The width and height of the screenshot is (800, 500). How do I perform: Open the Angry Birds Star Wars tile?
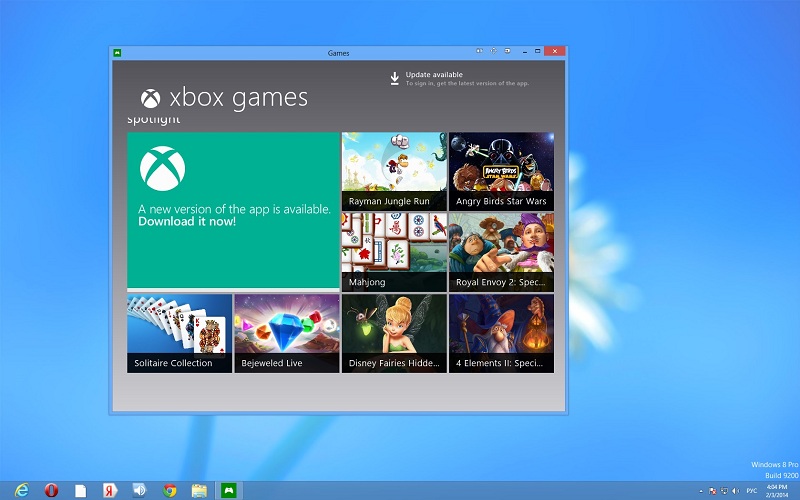(501, 171)
